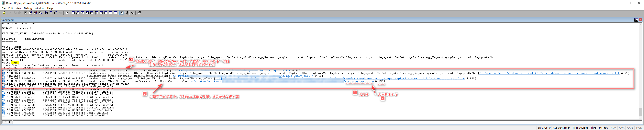The height and width of the screenshot is (130, 644).
Task: Click the 'Proc 000:58c' status bar entry
Action: (580, 128)
